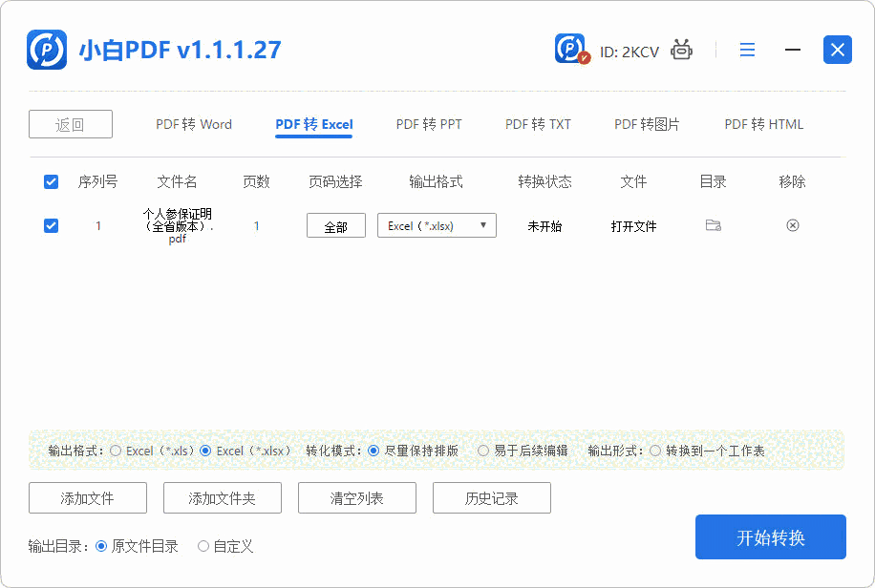Uncheck the checkbox for row 1
The width and height of the screenshot is (875, 588).
click(51, 225)
